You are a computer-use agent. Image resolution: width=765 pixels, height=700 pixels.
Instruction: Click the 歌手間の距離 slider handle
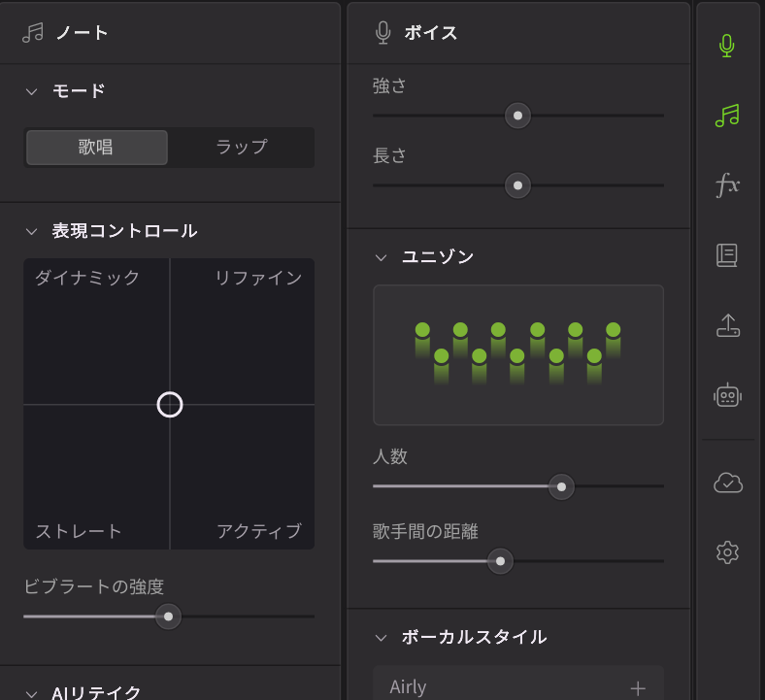tap(500, 561)
